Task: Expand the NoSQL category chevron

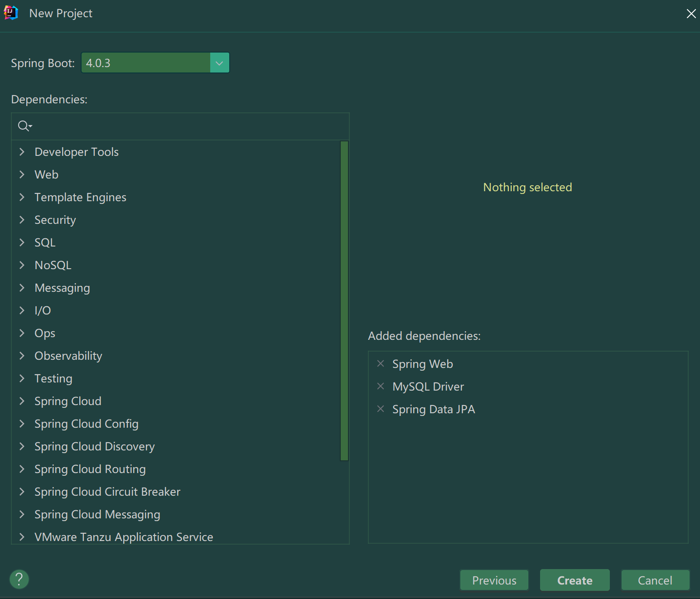Action: pyautogui.click(x=22, y=265)
